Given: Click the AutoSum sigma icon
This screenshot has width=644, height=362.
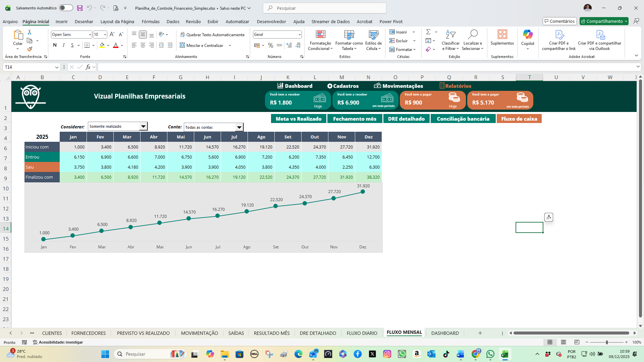Looking at the screenshot, I should [428, 32].
